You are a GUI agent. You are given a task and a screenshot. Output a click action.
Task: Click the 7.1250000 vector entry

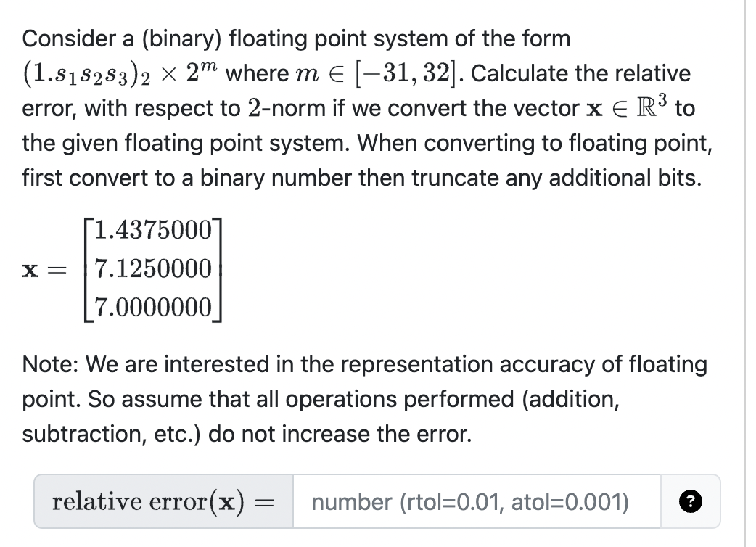pos(152,268)
